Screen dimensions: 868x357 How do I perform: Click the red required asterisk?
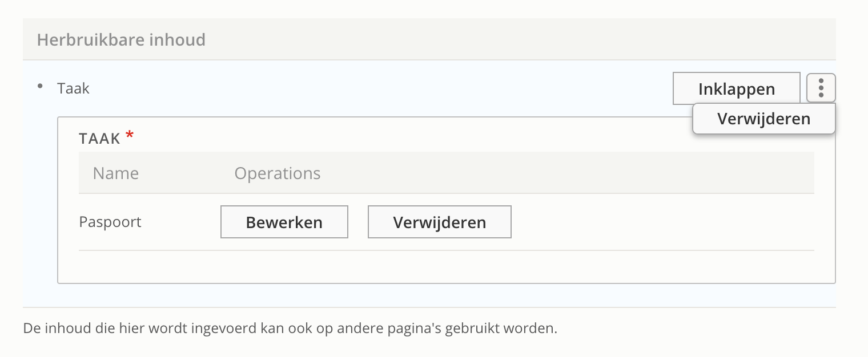(130, 136)
